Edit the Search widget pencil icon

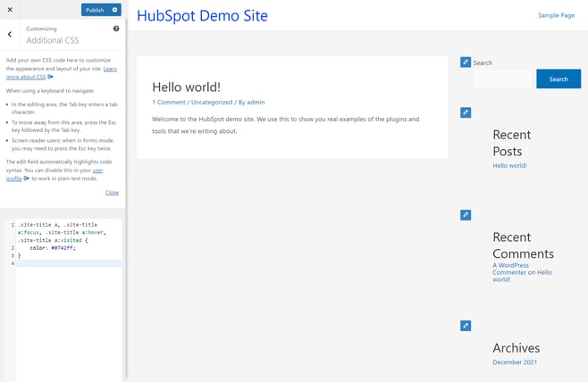point(466,62)
